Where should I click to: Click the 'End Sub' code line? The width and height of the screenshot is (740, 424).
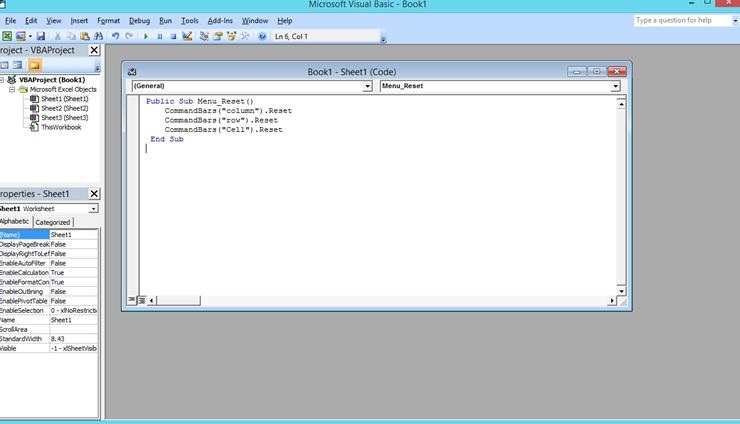(x=167, y=139)
